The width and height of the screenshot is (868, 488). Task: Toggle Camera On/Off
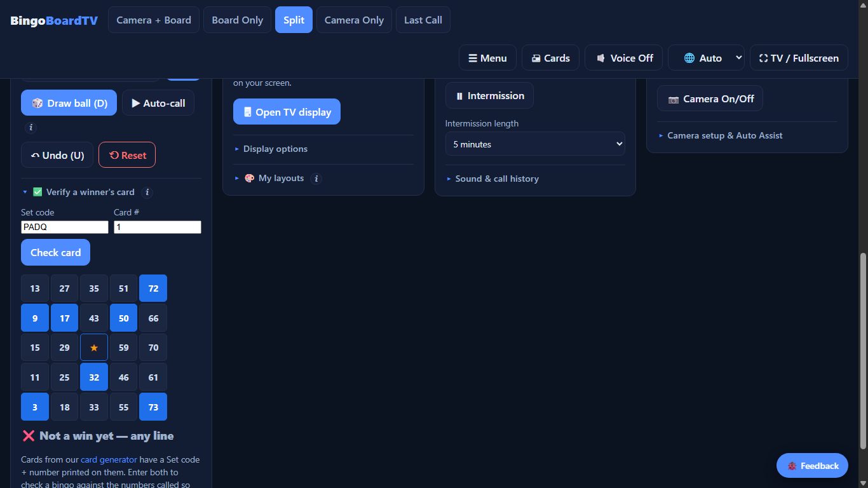(710, 98)
